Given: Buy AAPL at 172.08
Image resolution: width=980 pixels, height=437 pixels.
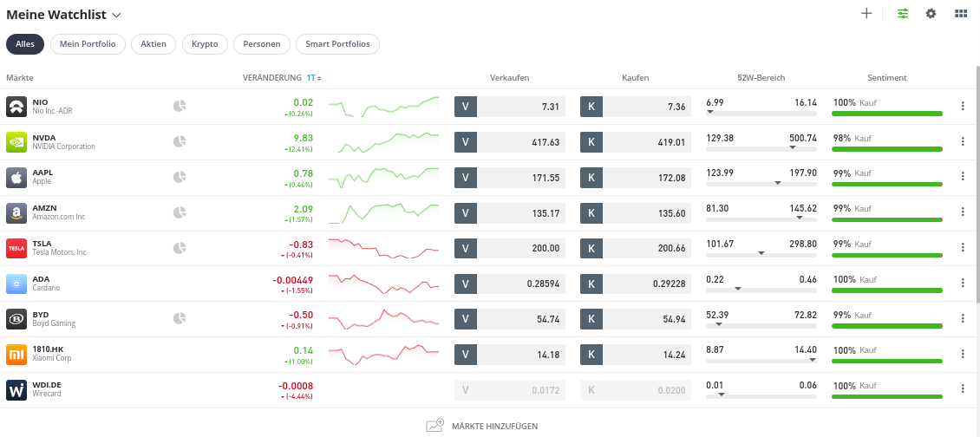Looking at the screenshot, I should pos(637,178).
